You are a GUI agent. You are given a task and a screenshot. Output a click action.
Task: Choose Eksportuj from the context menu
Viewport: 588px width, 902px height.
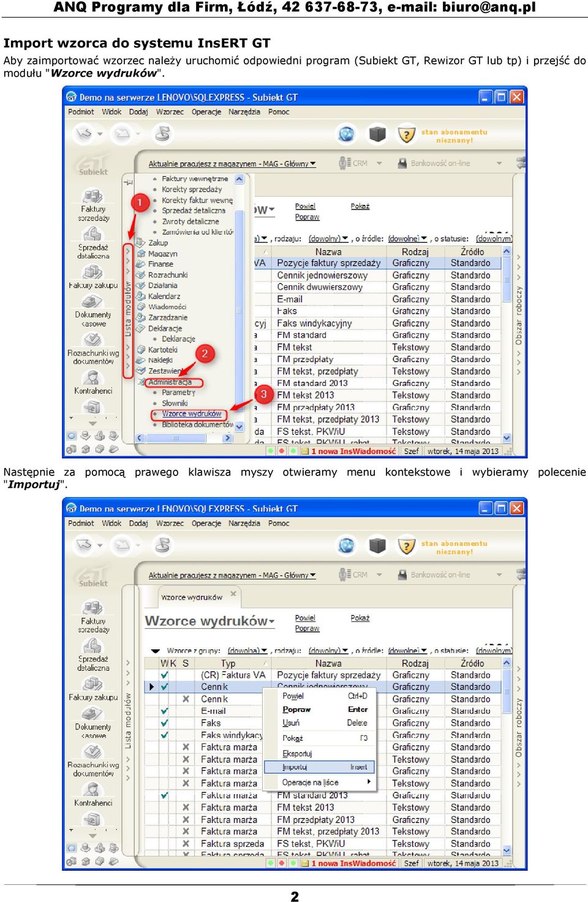[x=297, y=753]
